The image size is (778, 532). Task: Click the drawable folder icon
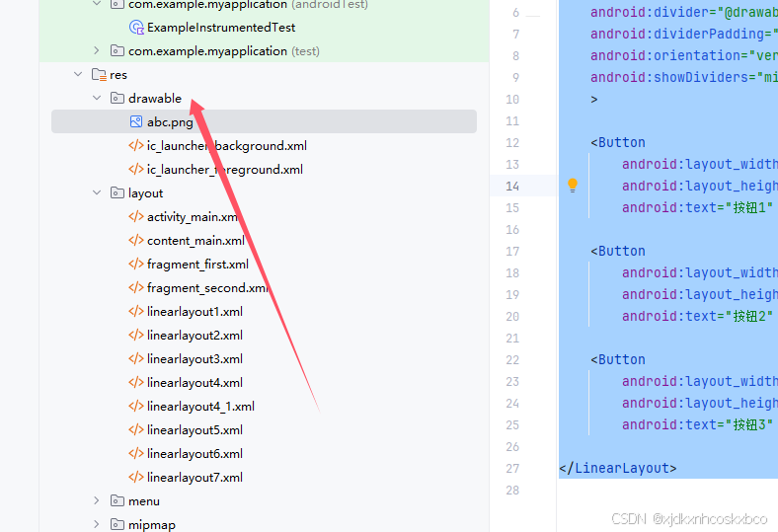[x=117, y=98]
